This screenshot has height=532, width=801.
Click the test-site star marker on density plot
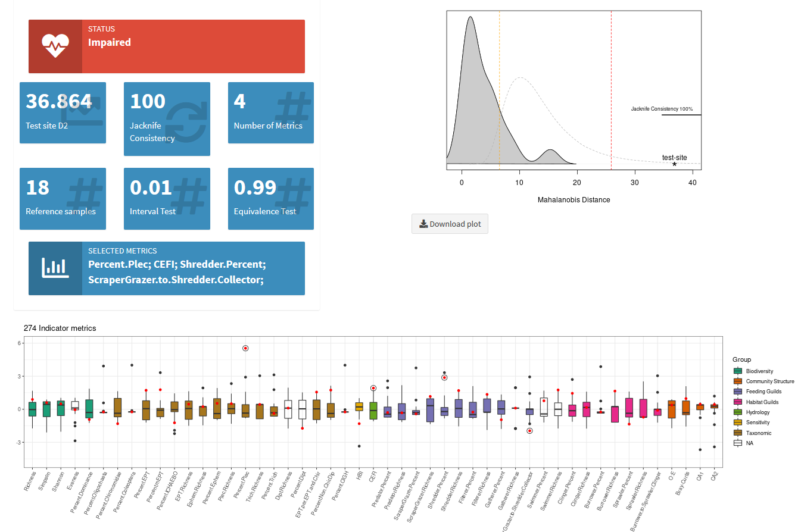pos(674,164)
